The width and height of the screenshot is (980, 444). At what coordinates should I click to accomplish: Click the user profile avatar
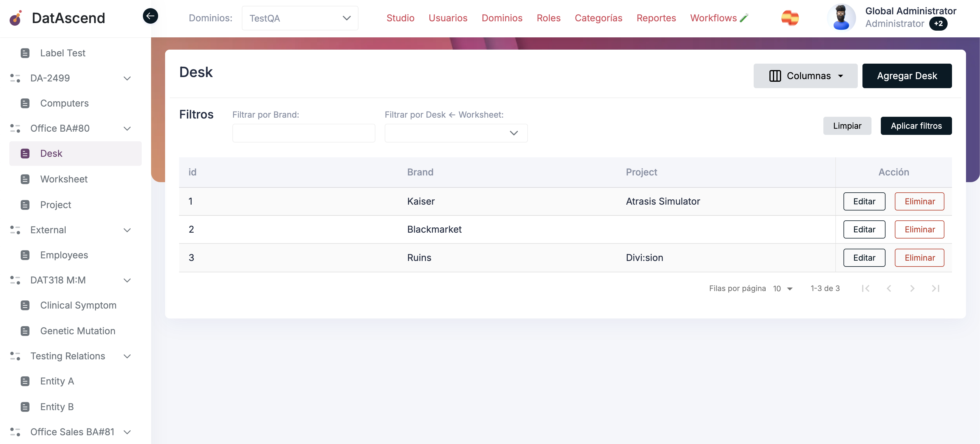[x=841, y=17]
